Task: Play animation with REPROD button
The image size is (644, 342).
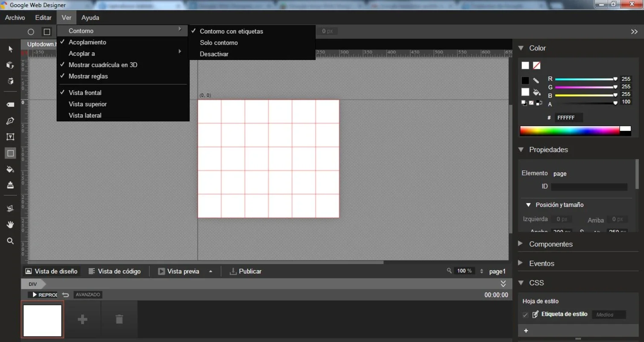Action: click(43, 295)
